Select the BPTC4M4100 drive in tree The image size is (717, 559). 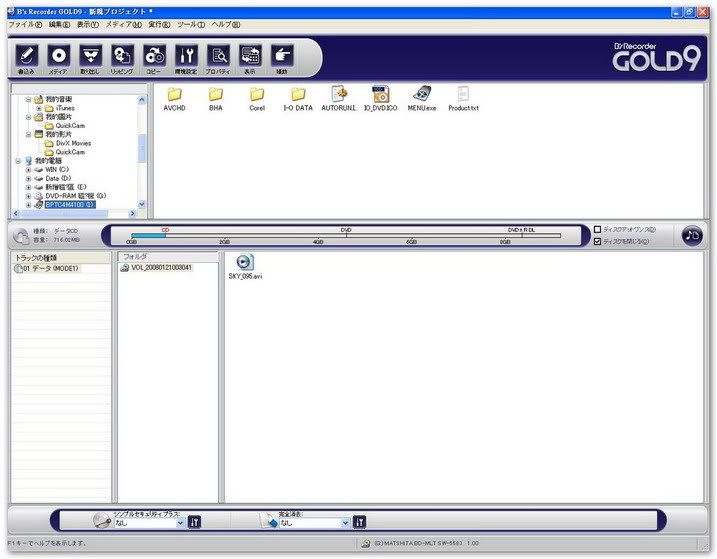click(70, 205)
